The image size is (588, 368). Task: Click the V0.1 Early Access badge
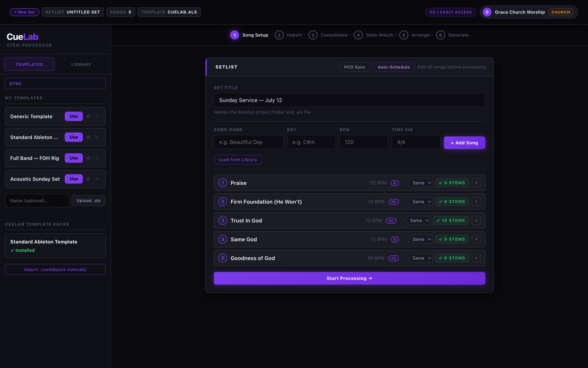click(x=450, y=12)
